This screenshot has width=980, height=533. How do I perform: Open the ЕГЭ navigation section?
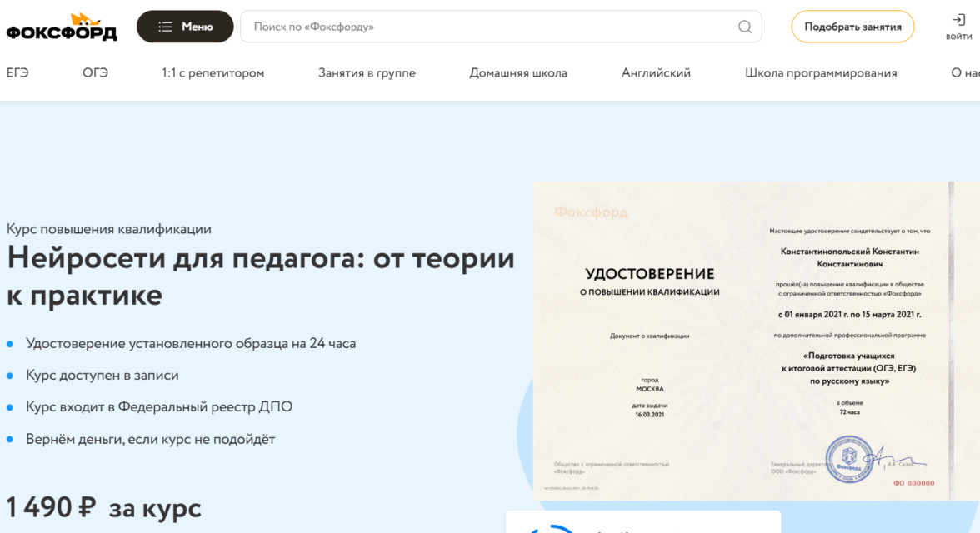click(17, 73)
